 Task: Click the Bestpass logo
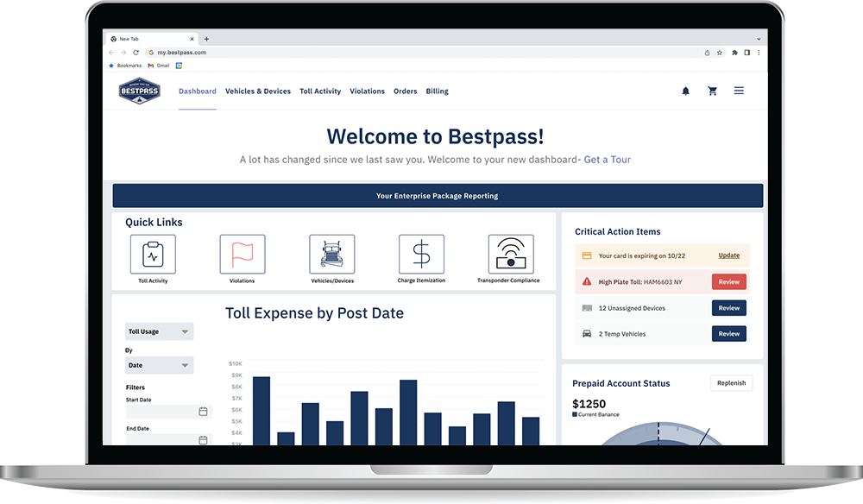click(x=139, y=91)
